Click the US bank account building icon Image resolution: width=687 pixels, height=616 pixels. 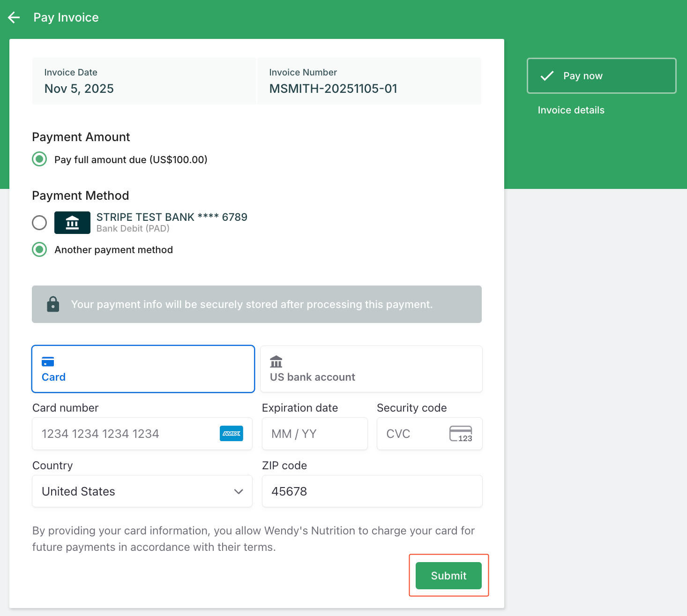click(276, 361)
